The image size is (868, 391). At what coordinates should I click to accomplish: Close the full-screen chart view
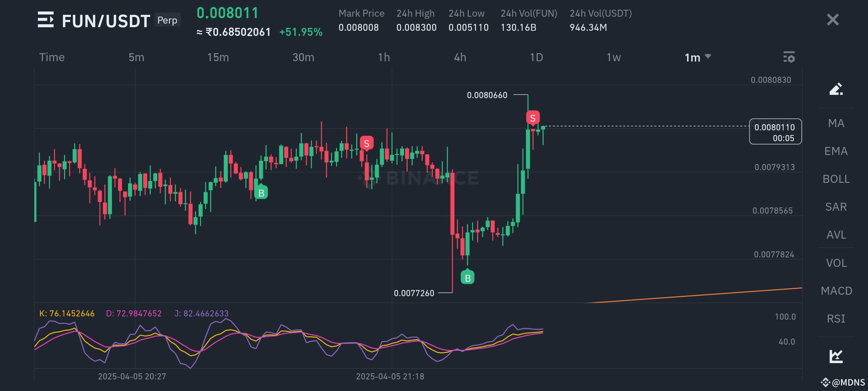(x=833, y=20)
